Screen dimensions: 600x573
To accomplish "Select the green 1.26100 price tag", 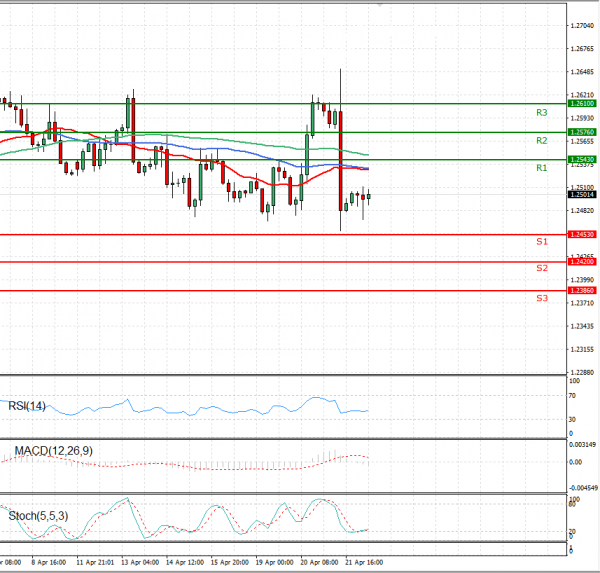I will pyautogui.click(x=582, y=104).
